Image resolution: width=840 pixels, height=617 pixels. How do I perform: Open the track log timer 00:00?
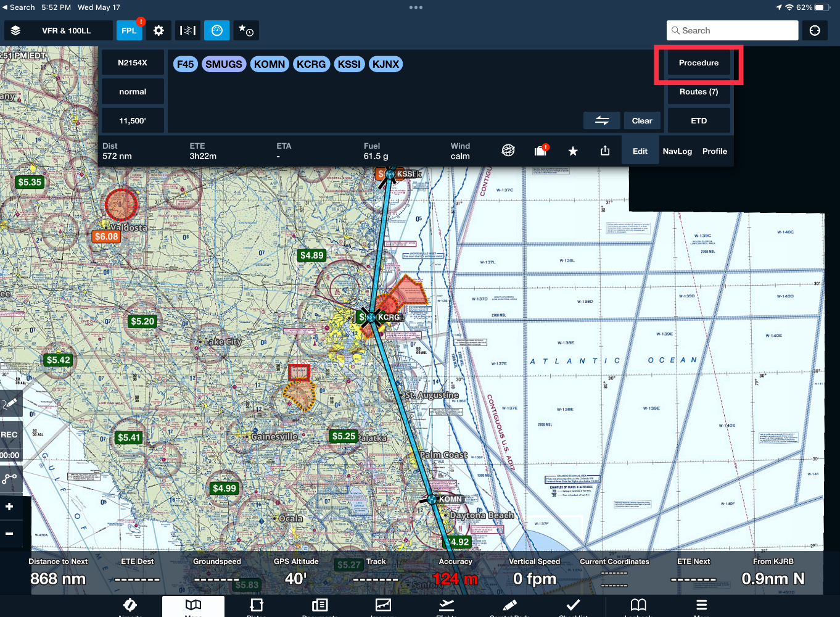[x=10, y=455]
